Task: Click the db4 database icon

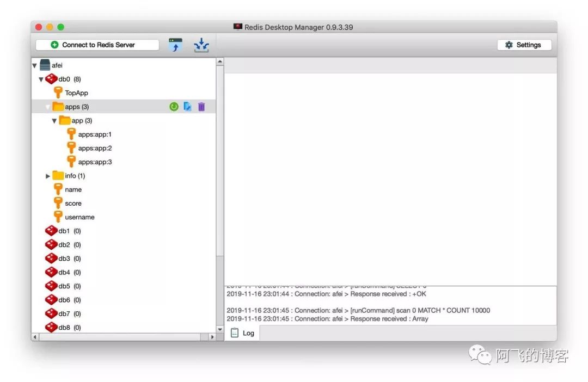Action: tap(51, 272)
